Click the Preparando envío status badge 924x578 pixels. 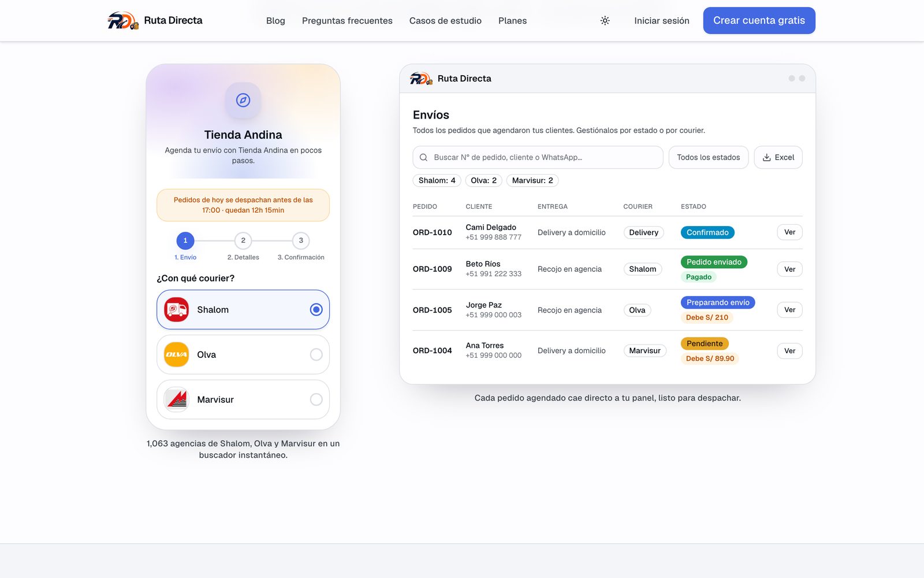pos(718,302)
